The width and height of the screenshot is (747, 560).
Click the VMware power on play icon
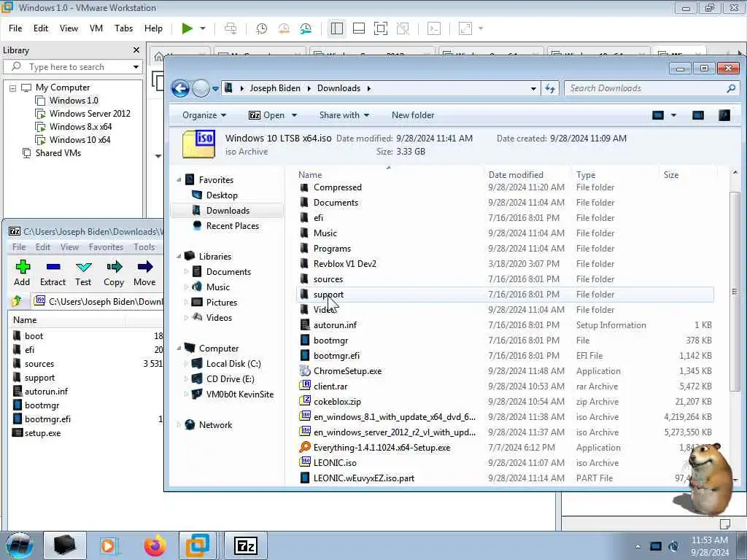point(187,28)
